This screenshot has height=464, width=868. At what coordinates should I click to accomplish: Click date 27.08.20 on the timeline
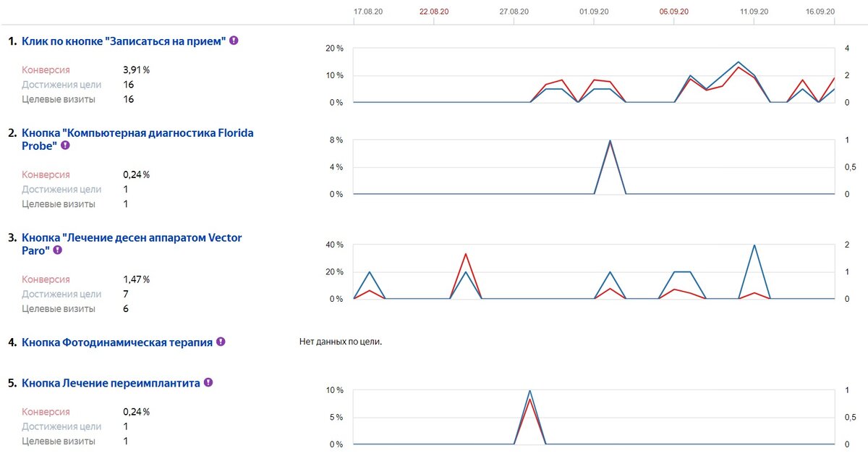tap(514, 12)
